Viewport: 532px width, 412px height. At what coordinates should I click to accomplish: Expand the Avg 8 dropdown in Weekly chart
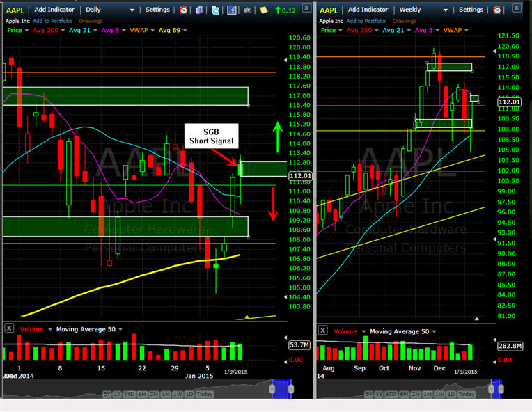[x=437, y=31]
